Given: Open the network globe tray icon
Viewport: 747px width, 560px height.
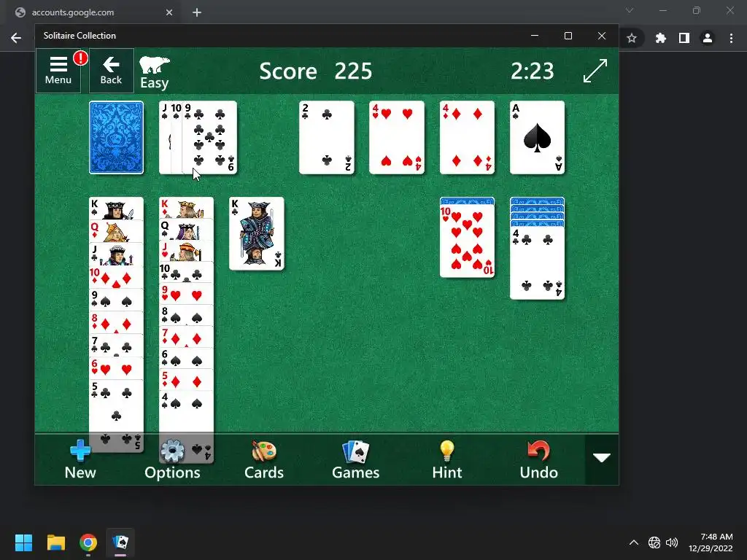Looking at the screenshot, I should [654, 542].
